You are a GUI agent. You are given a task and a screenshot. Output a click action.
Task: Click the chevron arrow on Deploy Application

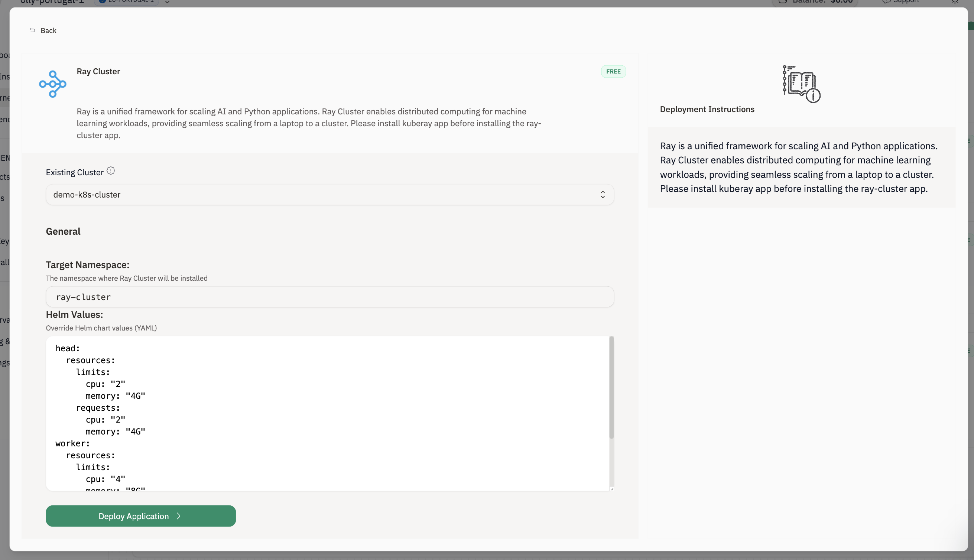pos(178,516)
